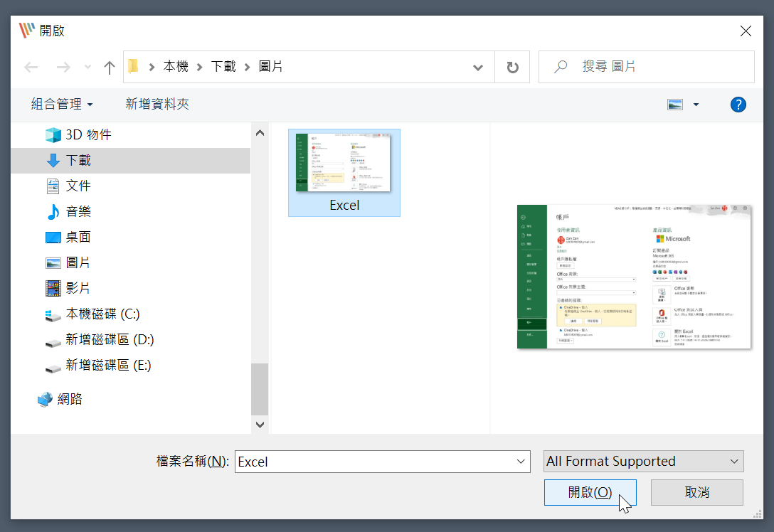Refresh the current folder

click(x=512, y=67)
